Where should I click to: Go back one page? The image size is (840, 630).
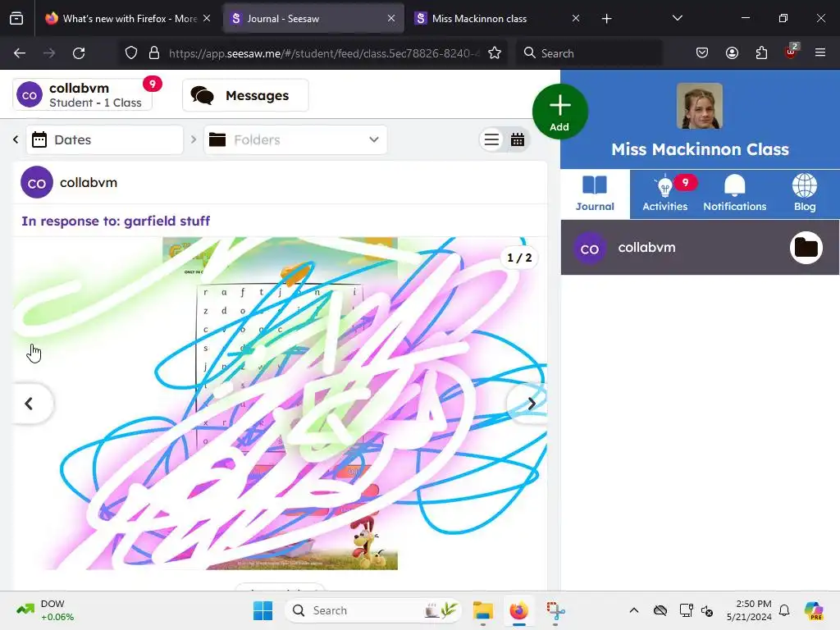[20, 53]
